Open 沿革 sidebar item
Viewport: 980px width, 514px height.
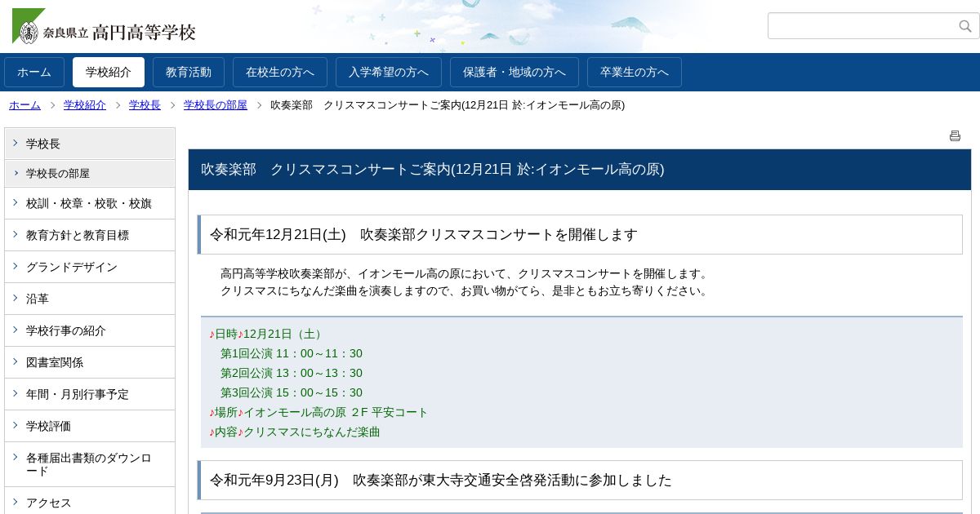coord(90,299)
